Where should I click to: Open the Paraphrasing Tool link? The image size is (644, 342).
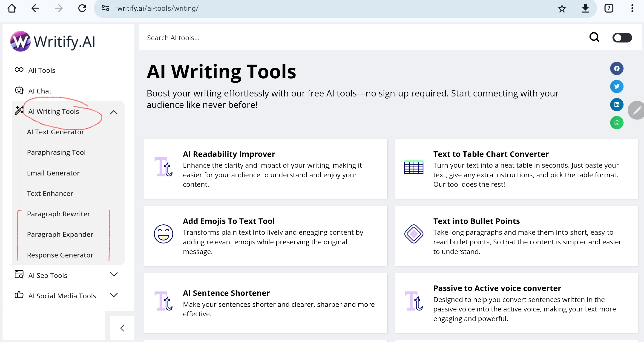pos(56,152)
